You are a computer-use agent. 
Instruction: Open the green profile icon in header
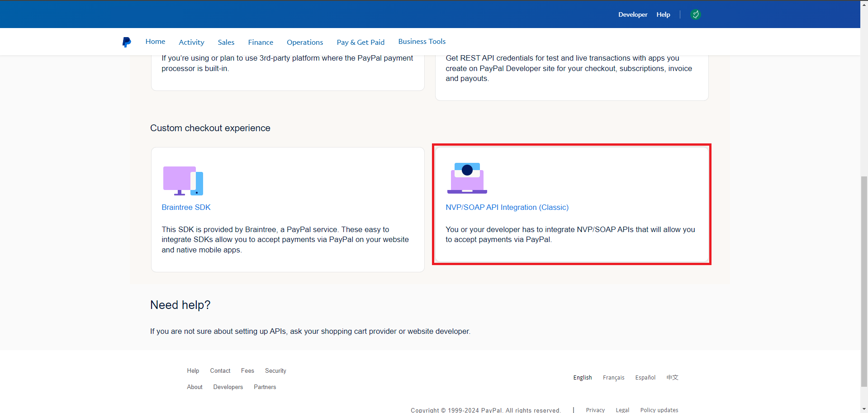[696, 14]
